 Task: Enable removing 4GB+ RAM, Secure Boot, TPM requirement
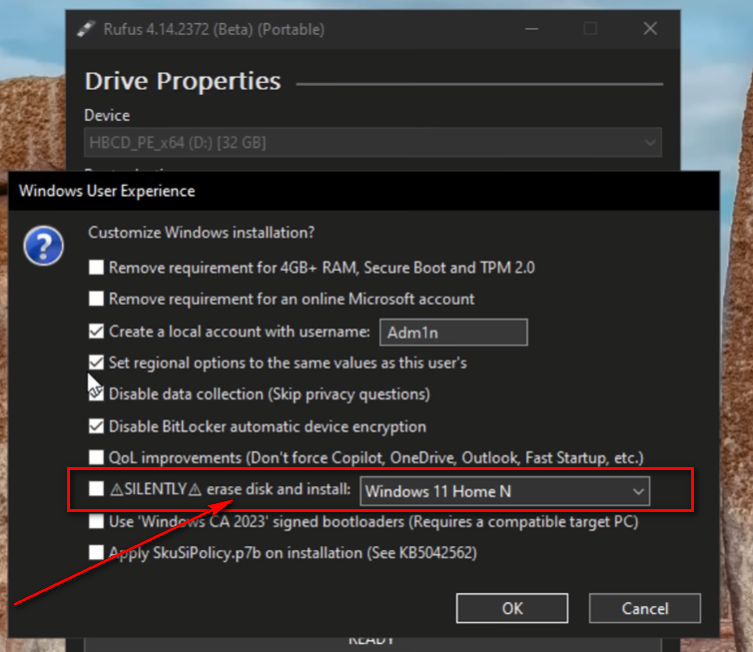coord(96,267)
